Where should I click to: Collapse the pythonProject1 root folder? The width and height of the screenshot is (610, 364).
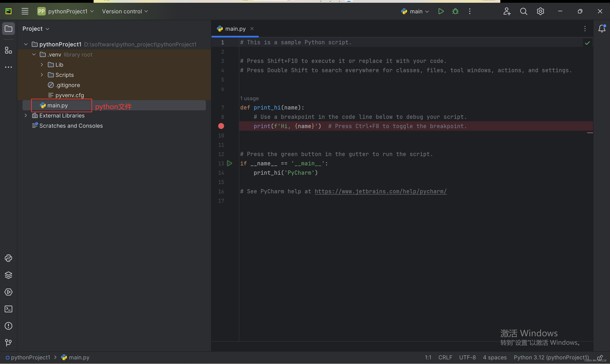pyautogui.click(x=26, y=44)
